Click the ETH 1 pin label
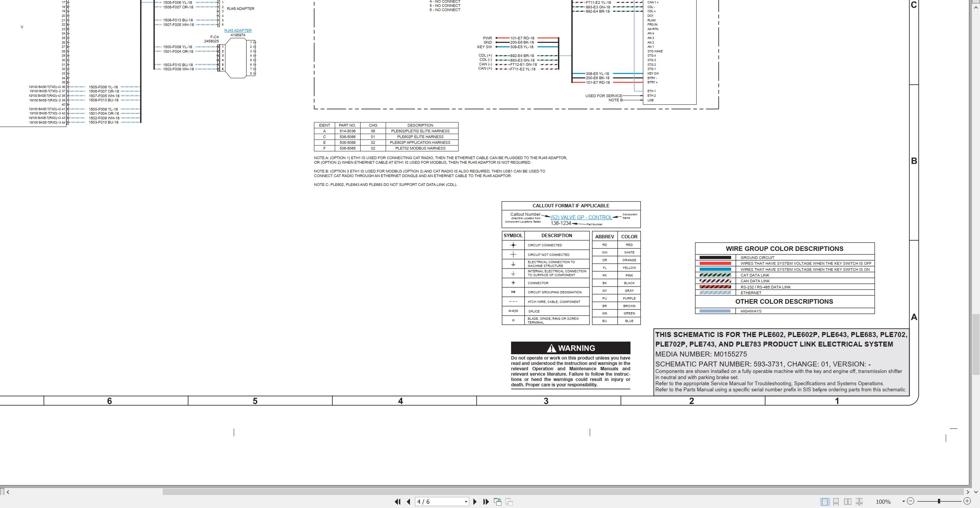This screenshot has height=508, width=980. pyautogui.click(x=652, y=91)
